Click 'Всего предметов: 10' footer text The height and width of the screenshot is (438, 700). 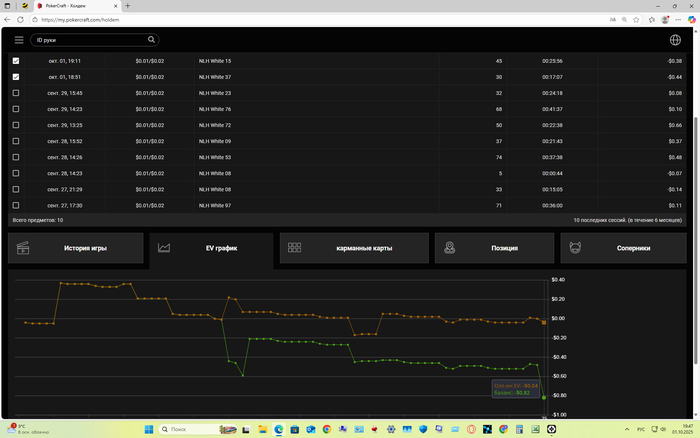pos(38,220)
